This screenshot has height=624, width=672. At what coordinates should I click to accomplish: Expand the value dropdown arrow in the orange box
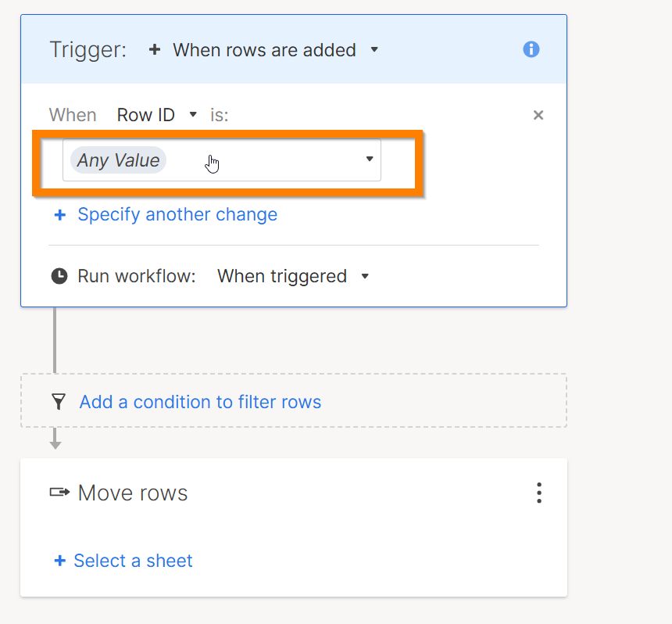(370, 160)
